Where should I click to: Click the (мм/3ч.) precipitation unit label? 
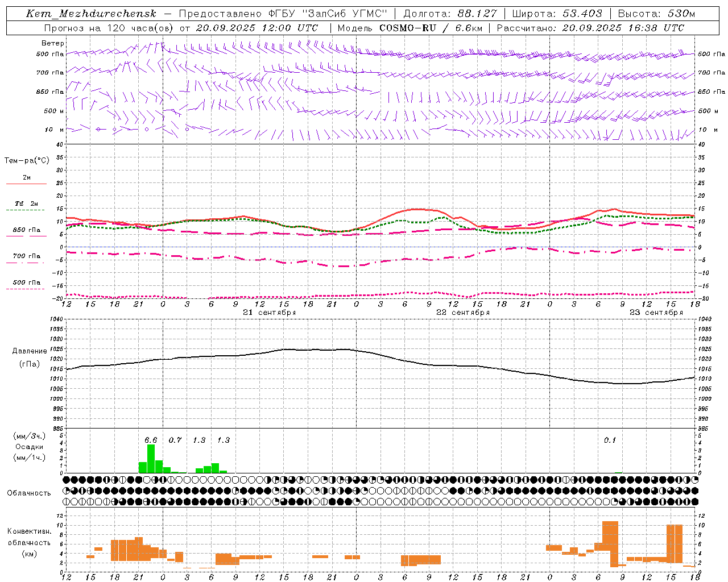(x=30, y=436)
